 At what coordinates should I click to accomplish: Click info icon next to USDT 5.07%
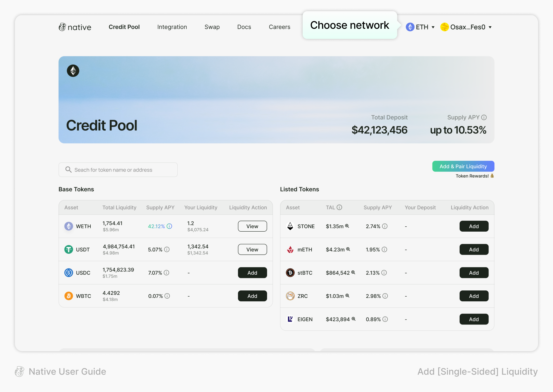[x=167, y=249]
